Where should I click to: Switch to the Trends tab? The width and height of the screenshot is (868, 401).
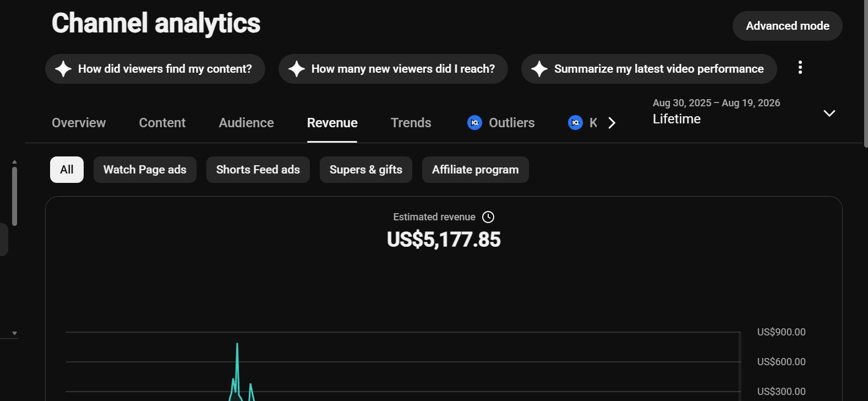(411, 123)
